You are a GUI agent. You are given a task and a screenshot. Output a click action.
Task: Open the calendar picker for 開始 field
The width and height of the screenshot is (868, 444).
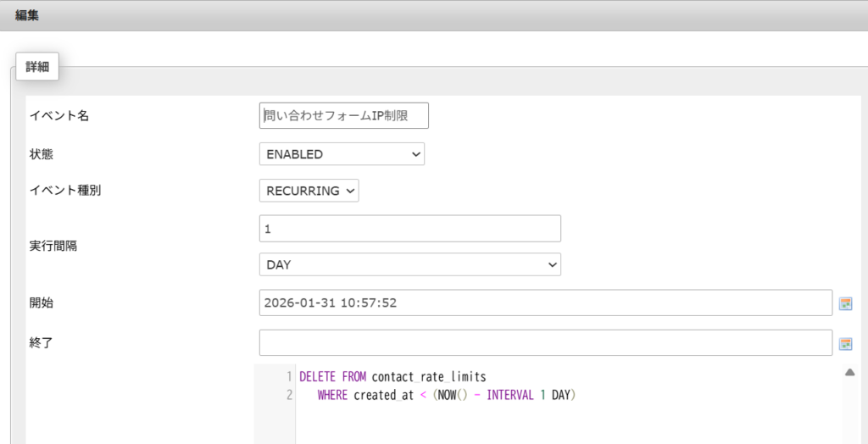coord(845,303)
